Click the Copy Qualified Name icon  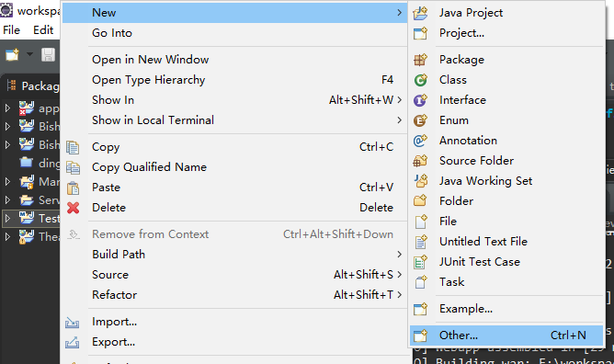click(73, 167)
